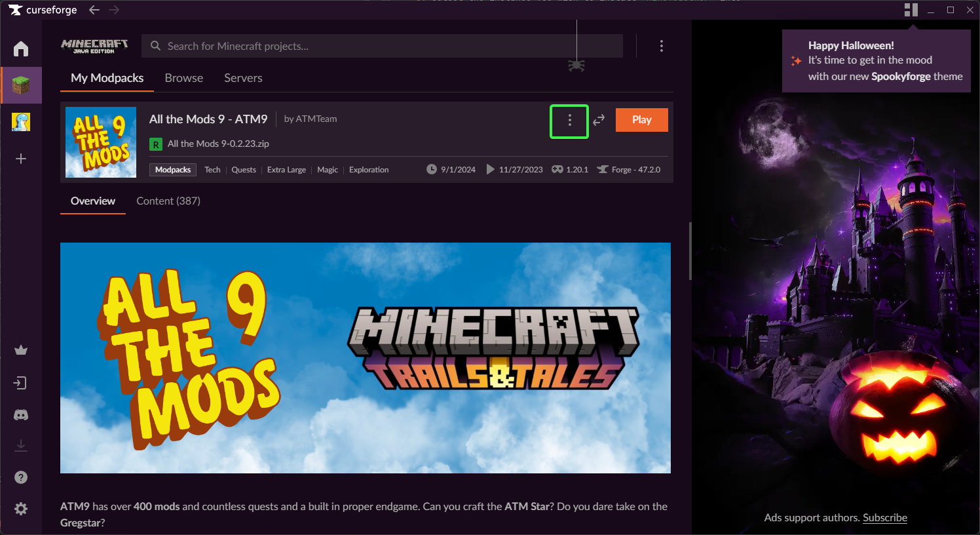Click the Forge - 47.2.0 text
This screenshot has height=535, width=980.
[x=636, y=170]
